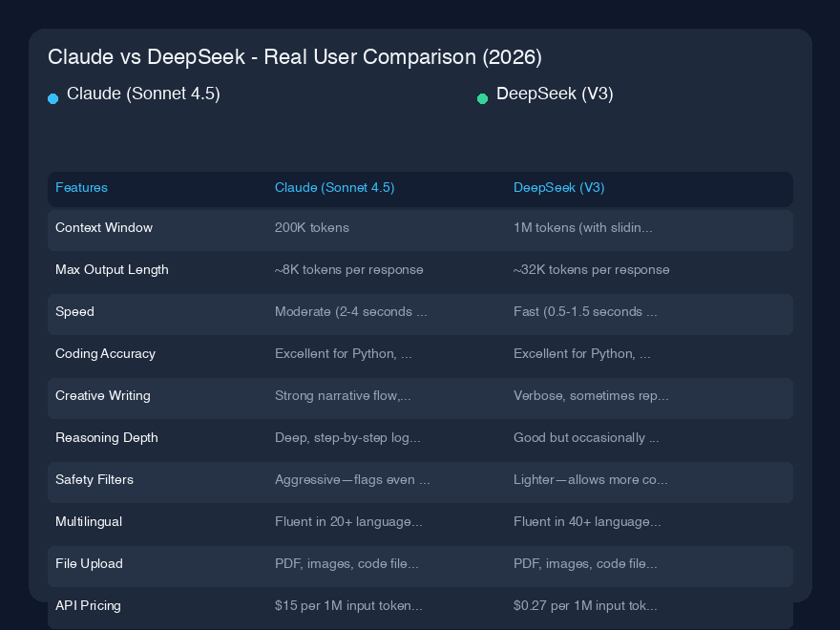Select the Creative Writing row label
This screenshot has height=630, width=840.
click(103, 395)
